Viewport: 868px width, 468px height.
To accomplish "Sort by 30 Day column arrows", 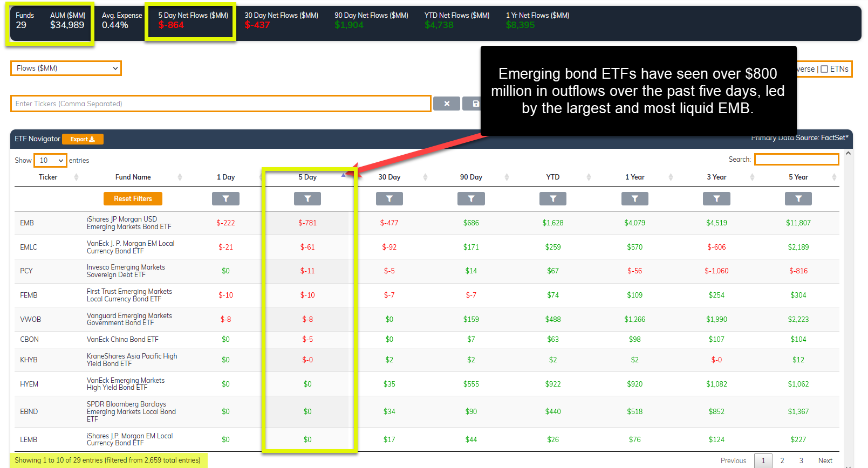I will tap(425, 177).
